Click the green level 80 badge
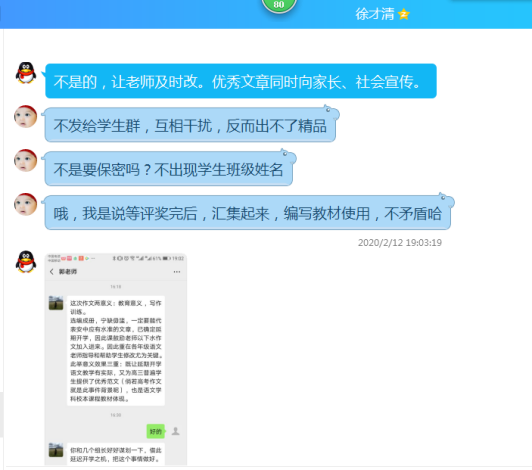 (x=279, y=5)
